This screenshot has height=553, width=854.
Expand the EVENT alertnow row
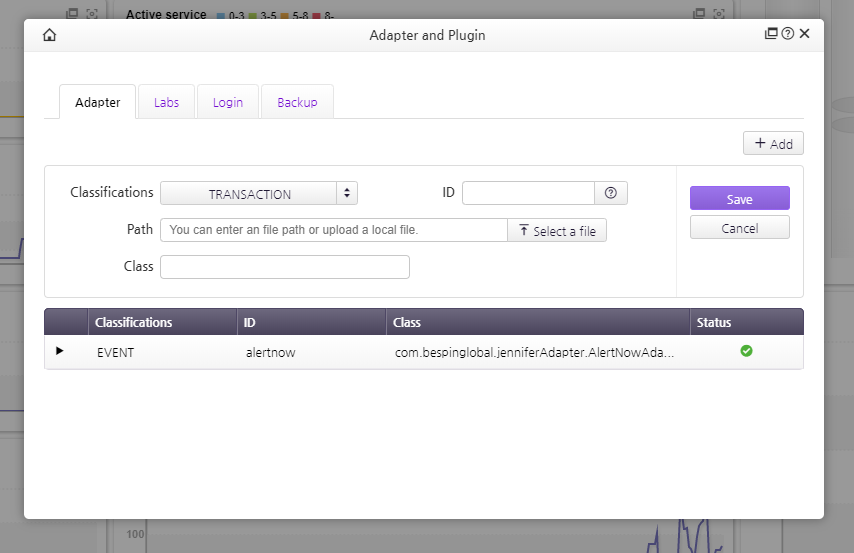coord(59,351)
